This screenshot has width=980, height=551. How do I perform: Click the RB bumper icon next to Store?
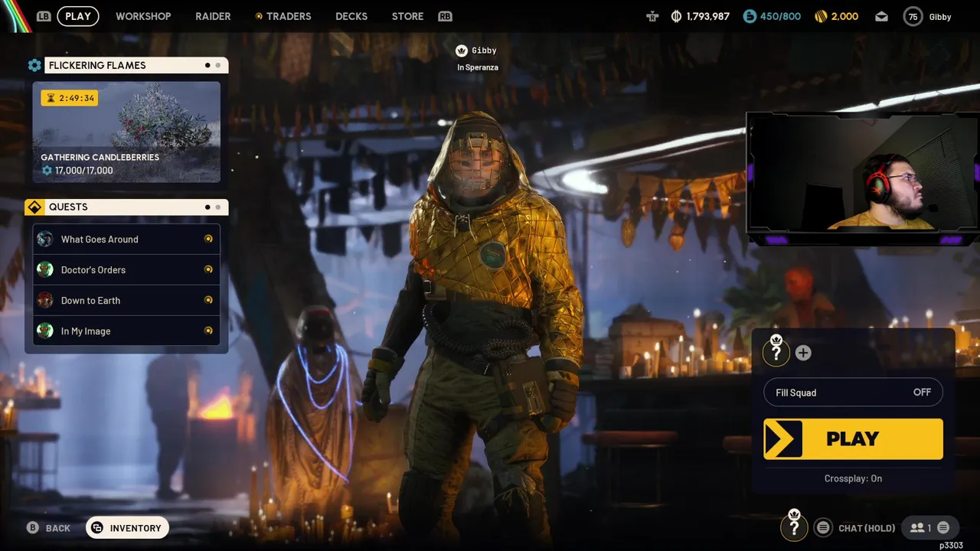point(445,16)
